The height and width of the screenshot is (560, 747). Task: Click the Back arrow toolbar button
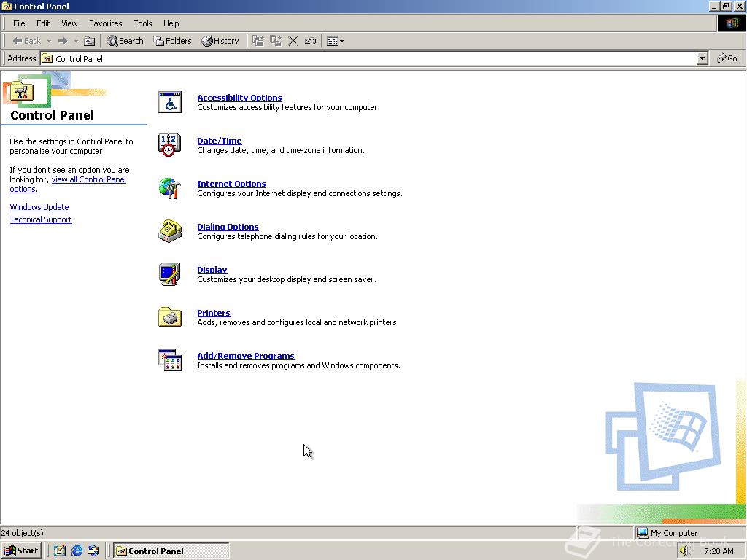click(27, 41)
